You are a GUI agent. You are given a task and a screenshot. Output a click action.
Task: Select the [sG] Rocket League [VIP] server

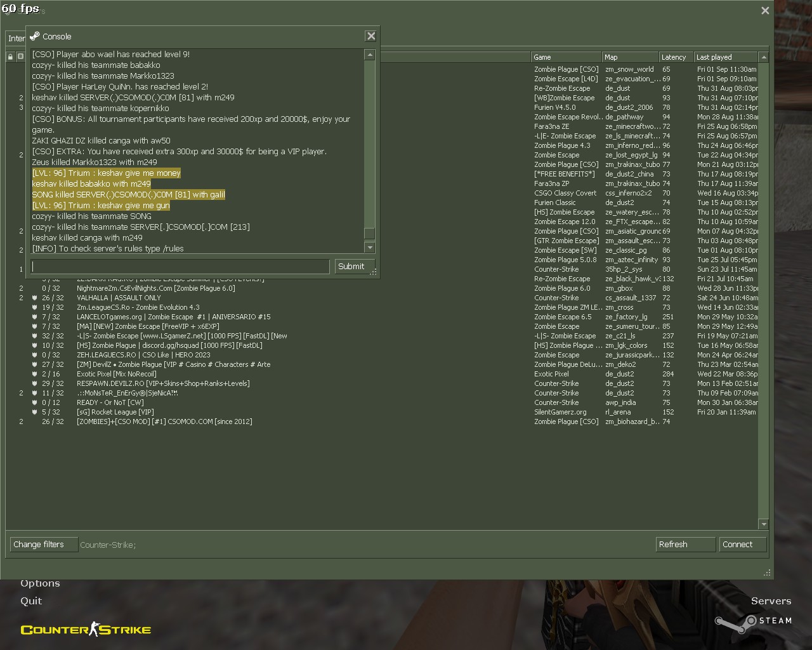click(382, 412)
